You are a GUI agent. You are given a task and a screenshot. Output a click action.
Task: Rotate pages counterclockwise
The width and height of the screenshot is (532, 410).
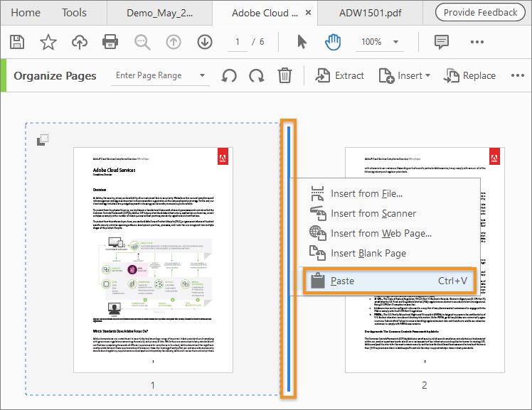tap(229, 75)
